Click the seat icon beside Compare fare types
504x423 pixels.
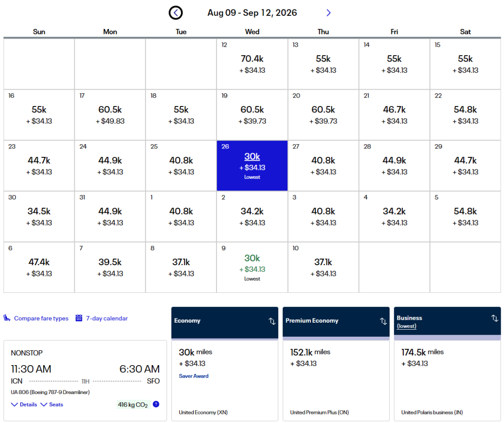point(7,318)
